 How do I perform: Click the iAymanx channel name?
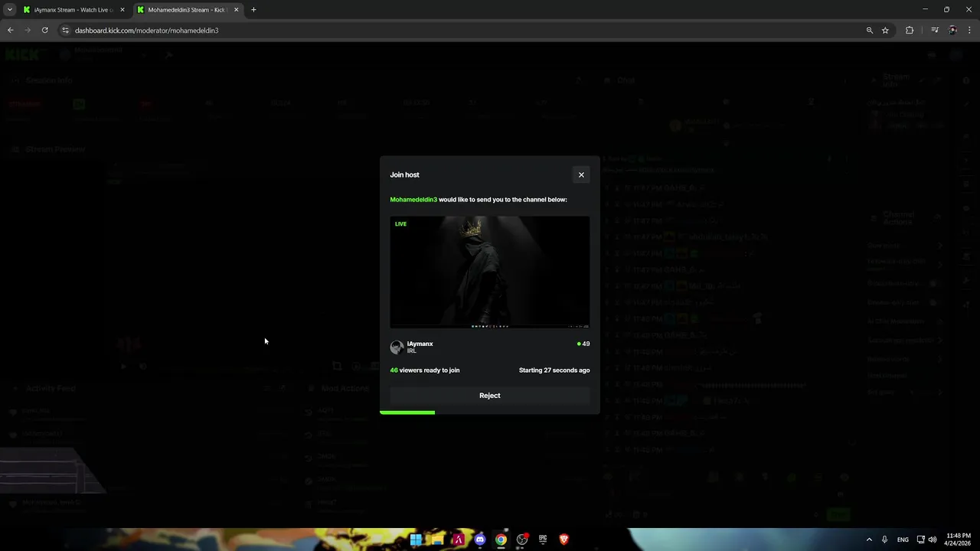coord(420,344)
